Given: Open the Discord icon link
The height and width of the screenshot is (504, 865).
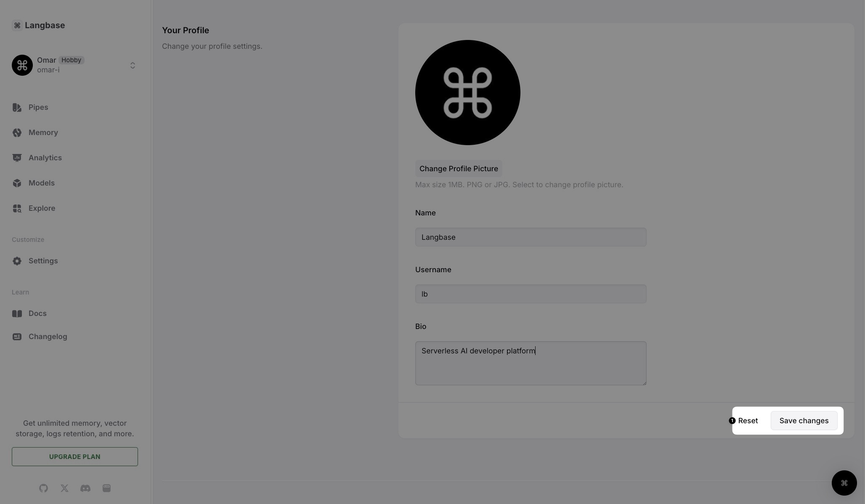Looking at the screenshot, I should click(x=85, y=488).
